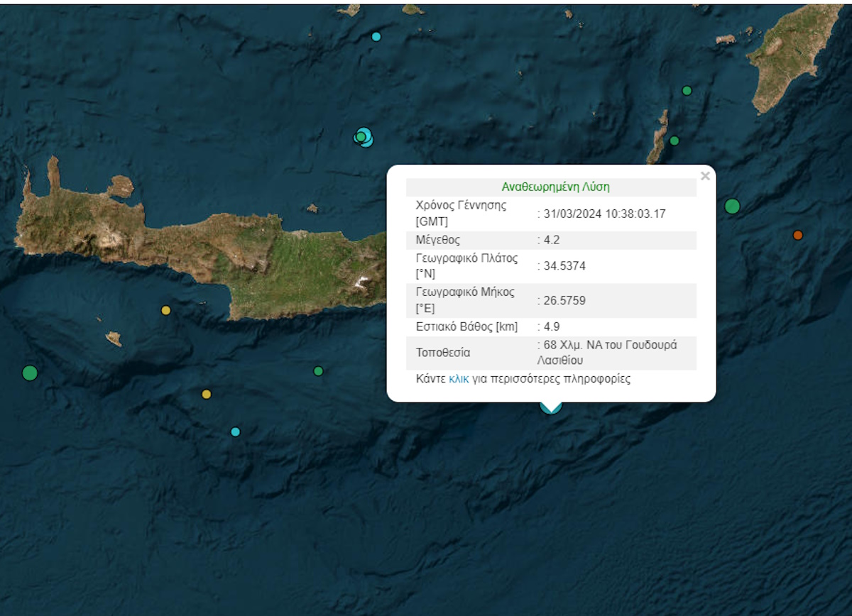Viewport: 852px width, 616px height.
Task: Click the 'Μέγεθος' label
Action: click(438, 240)
